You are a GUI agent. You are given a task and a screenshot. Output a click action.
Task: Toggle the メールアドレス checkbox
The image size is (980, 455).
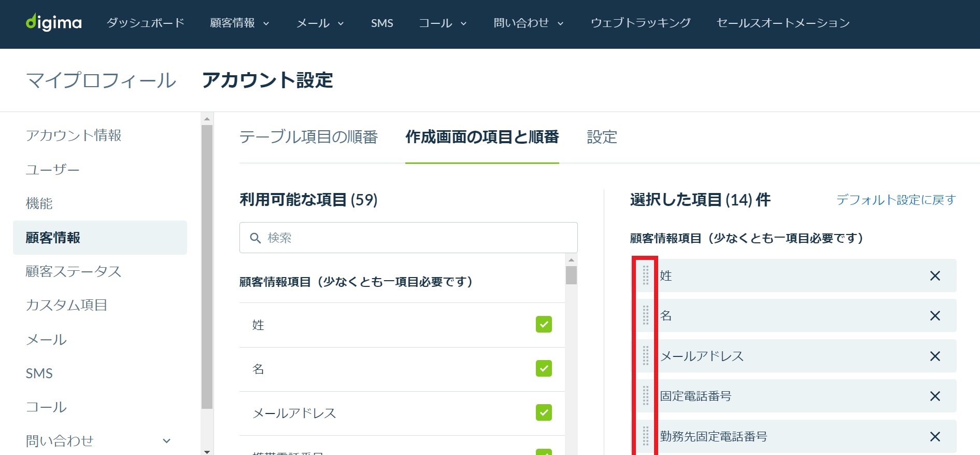click(544, 412)
